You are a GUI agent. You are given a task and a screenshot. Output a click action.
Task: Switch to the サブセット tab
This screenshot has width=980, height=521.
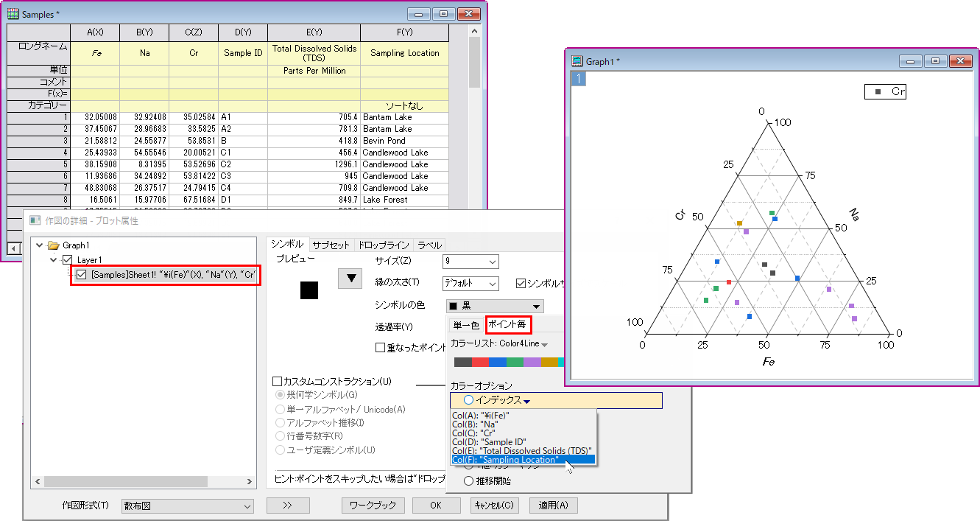tap(331, 245)
